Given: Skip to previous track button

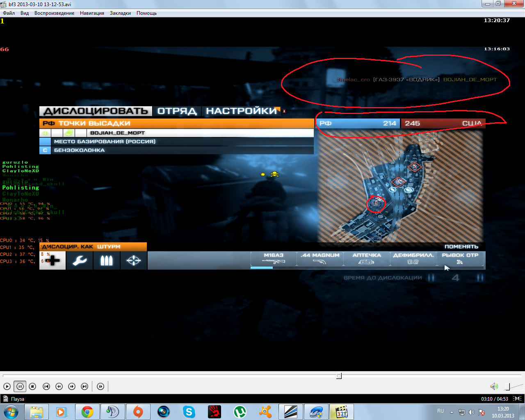Looking at the screenshot, I should tap(46, 386).
